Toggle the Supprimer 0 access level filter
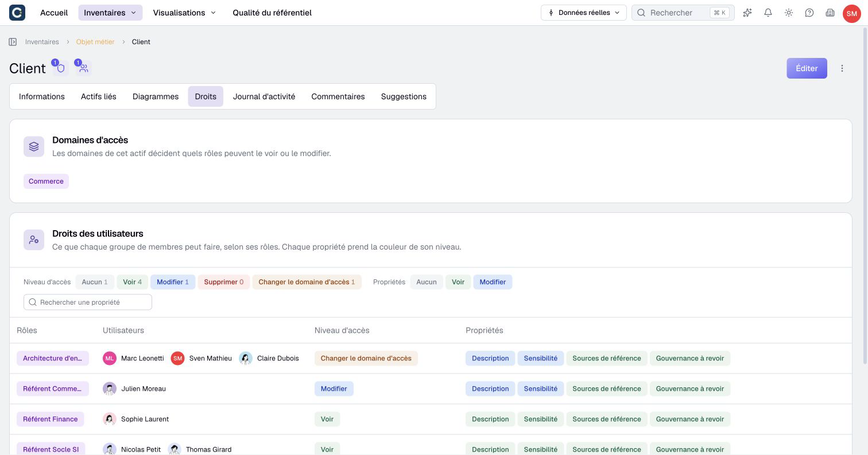This screenshot has width=868, height=455. pyautogui.click(x=224, y=282)
